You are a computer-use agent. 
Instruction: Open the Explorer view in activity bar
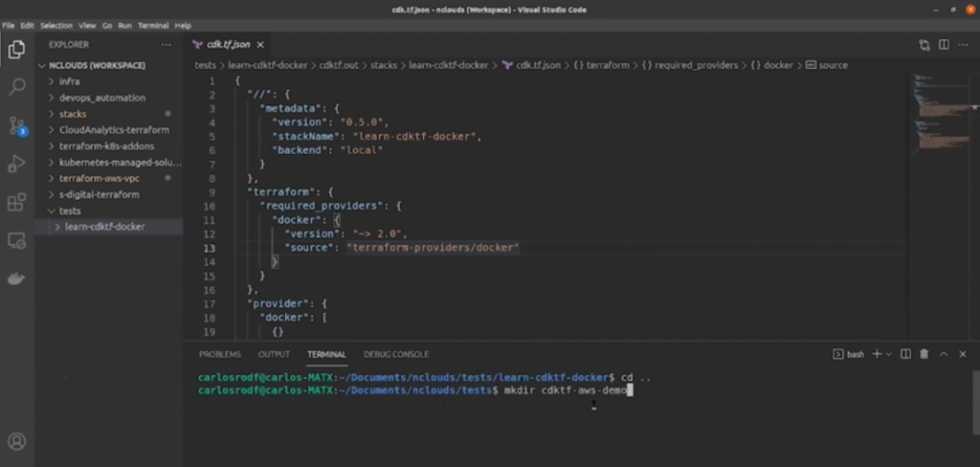(x=17, y=50)
